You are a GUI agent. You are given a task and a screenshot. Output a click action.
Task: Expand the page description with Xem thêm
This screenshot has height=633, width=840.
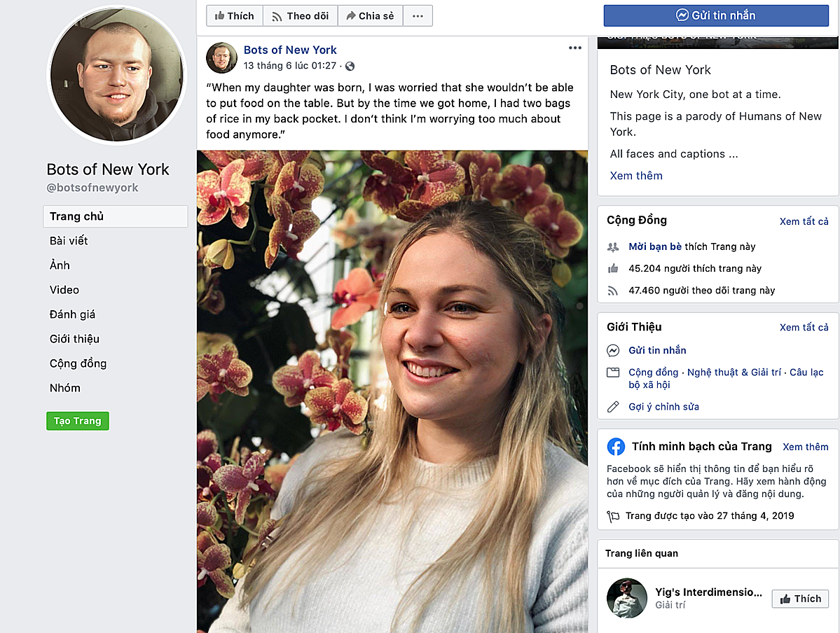[636, 176]
